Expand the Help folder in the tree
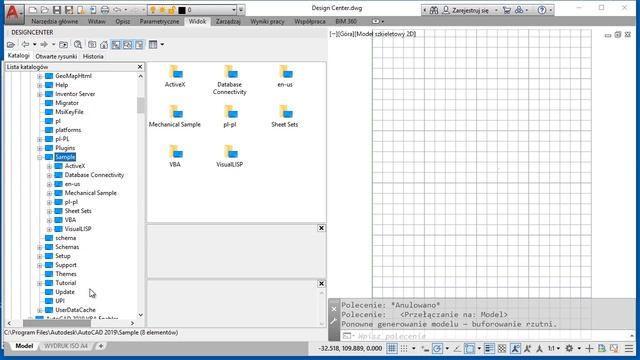The height and width of the screenshot is (360, 640). tap(40, 85)
